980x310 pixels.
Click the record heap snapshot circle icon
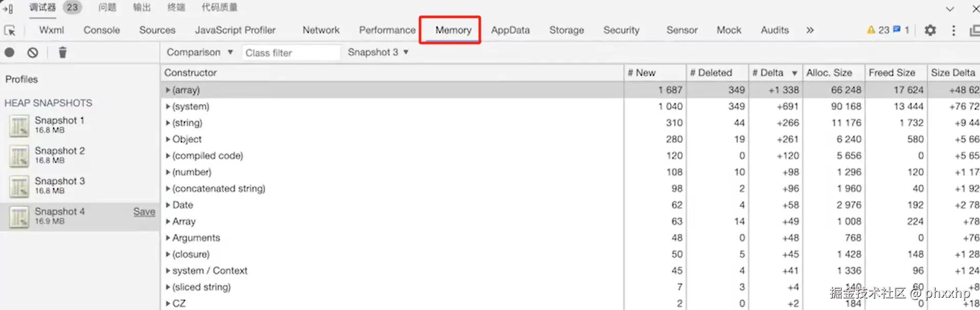(x=10, y=52)
